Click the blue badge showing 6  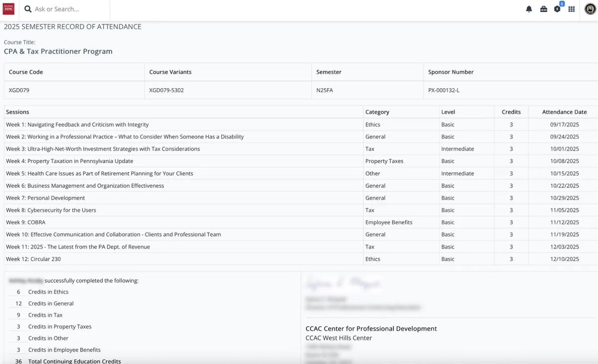pyautogui.click(x=562, y=4)
